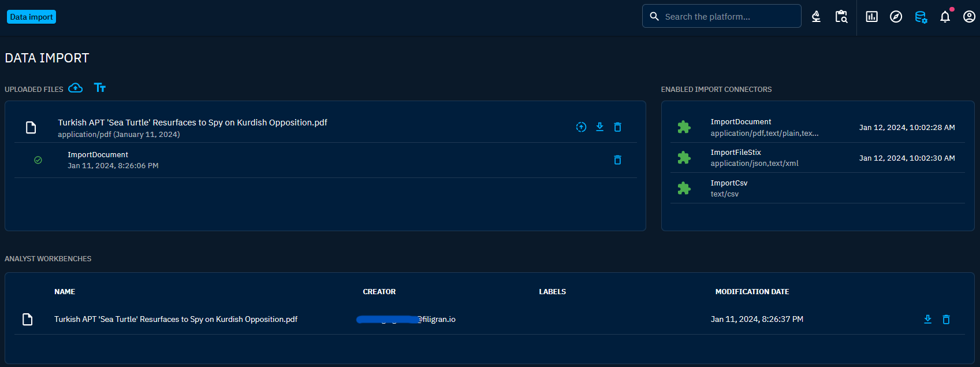Screen dimensions: 980x367
Task: Sort workbenches by Name column
Action: pyautogui.click(x=65, y=292)
